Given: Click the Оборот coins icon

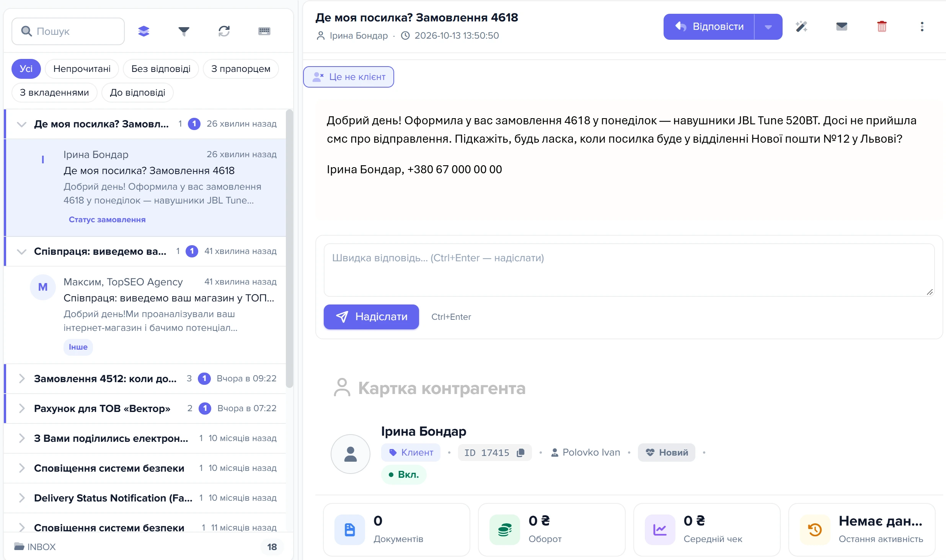Looking at the screenshot, I should click(505, 530).
